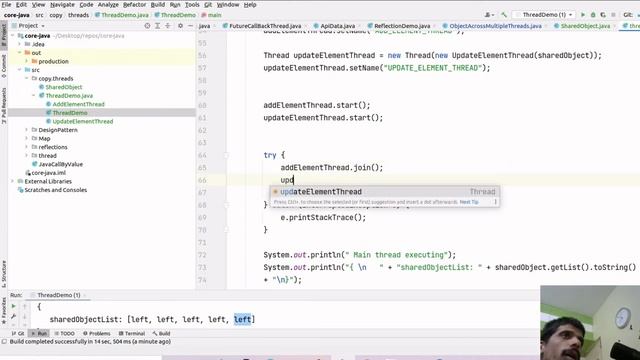Screen dimensions: 640x360
Task: Click Run with Coverage icon in top toolbar
Action: 603,15
